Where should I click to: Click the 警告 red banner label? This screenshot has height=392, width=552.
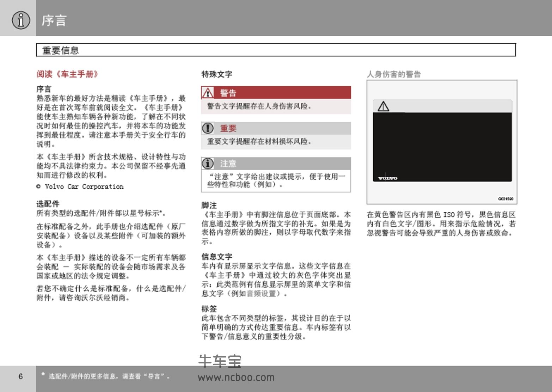click(228, 93)
